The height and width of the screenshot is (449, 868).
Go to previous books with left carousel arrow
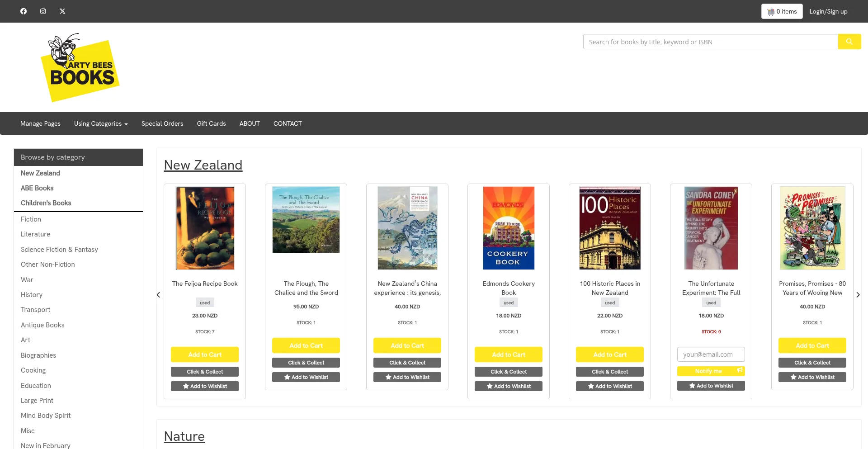click(x=158, y=295)
